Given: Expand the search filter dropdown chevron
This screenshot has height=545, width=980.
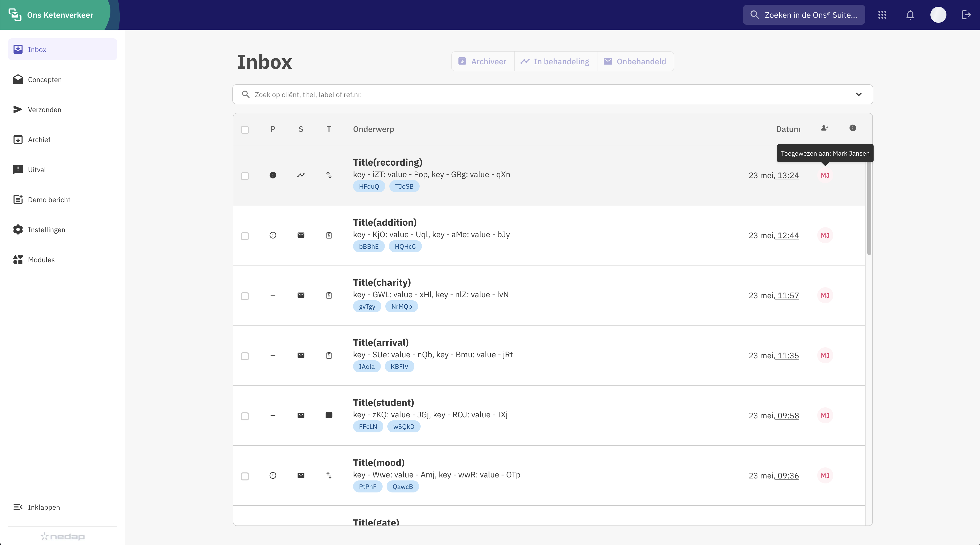Looking at the screenshot, I should point(859,94).
